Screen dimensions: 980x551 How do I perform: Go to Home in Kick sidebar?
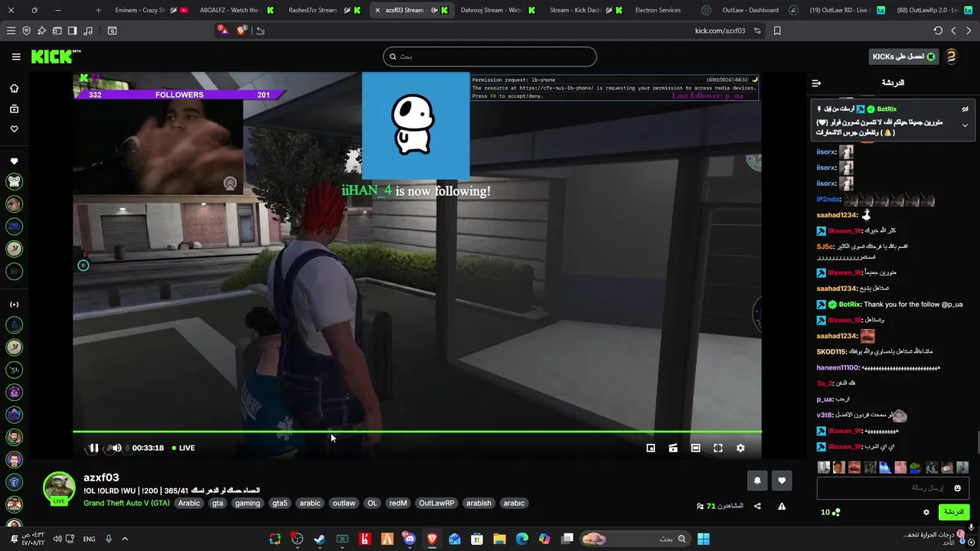pos(14,88)
